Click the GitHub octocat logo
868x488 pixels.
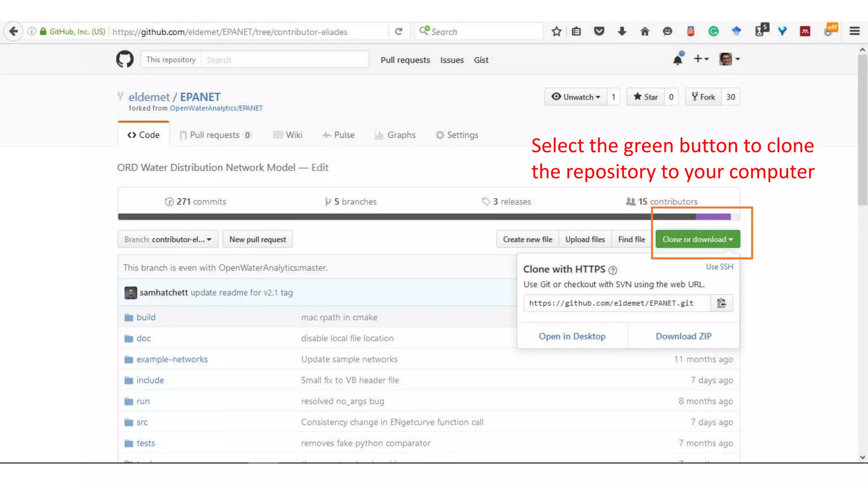click(125, 59)
